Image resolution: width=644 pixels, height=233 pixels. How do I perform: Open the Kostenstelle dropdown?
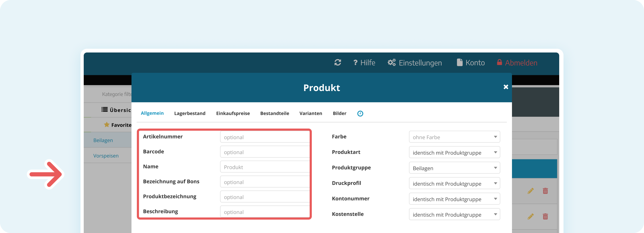(x=454, y=215)
